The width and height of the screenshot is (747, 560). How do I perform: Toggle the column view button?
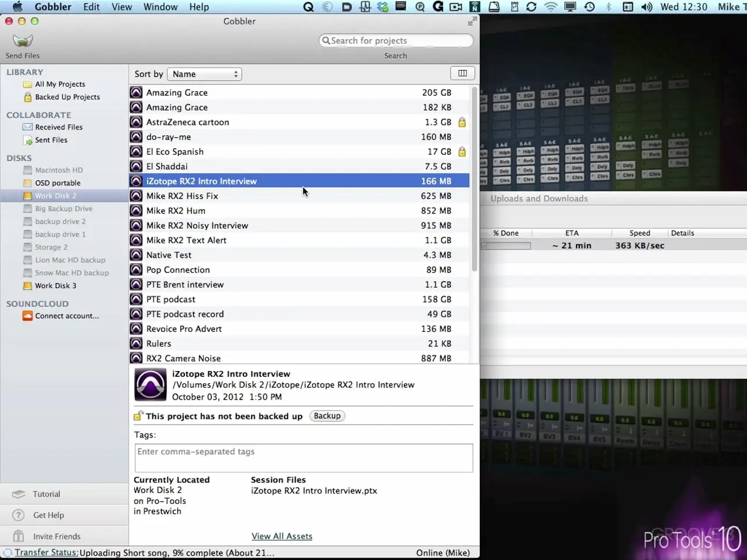pyautogui.click(x=463, y=73)
